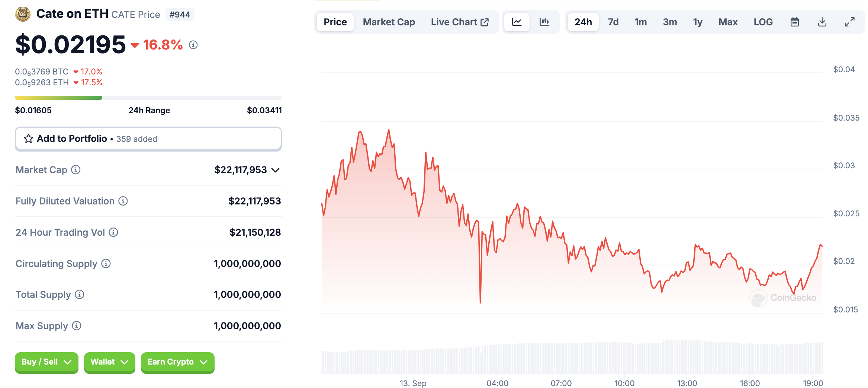Expand the chart to fullscreen
This screenshot has width=868, height=388.
(849, 22)
